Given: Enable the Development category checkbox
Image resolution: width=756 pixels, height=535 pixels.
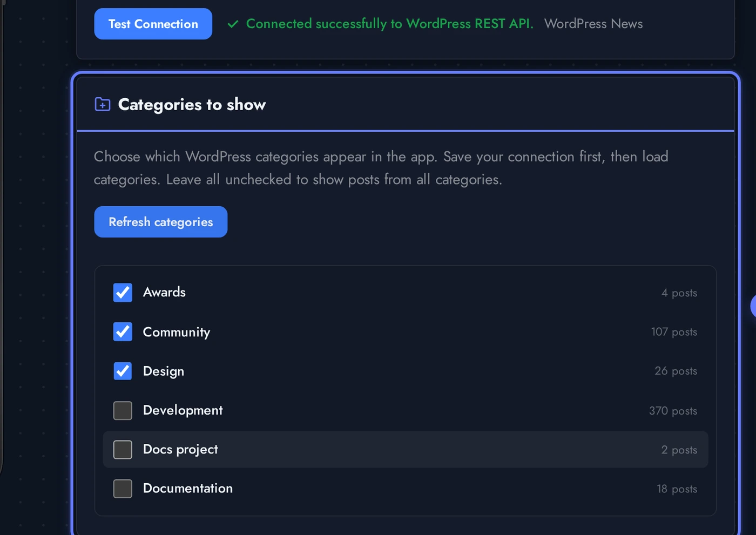Looking at the screenshot, I should pos(123,410).
